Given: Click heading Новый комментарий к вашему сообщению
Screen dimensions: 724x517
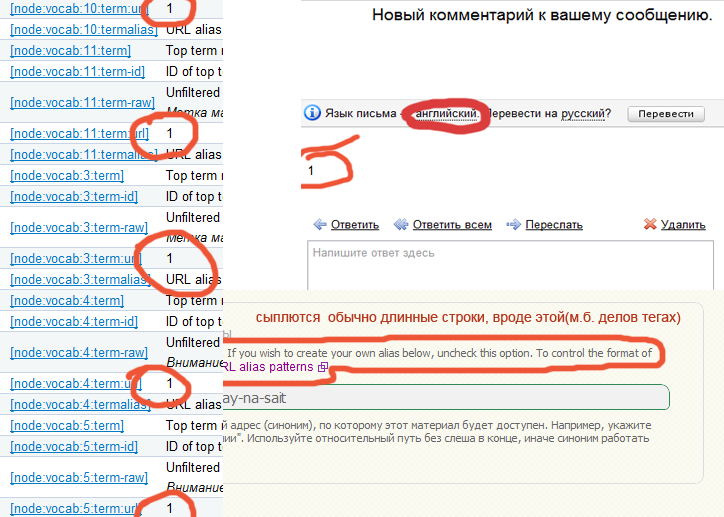Looking at the screenshot, I should click(542, 15).
